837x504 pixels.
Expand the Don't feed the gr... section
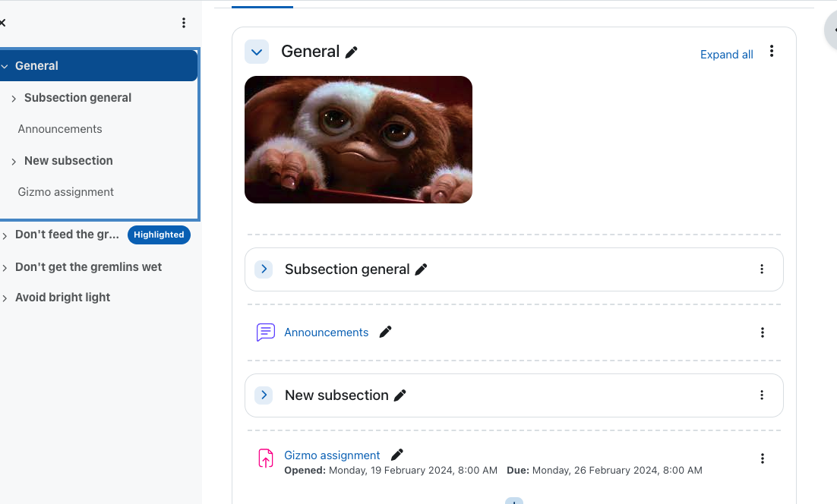coord(5,236)
